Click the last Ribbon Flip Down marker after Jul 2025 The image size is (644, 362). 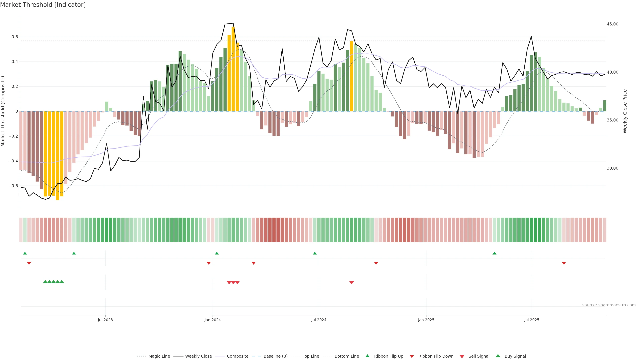pyautogui.click(x=564, y=263)
